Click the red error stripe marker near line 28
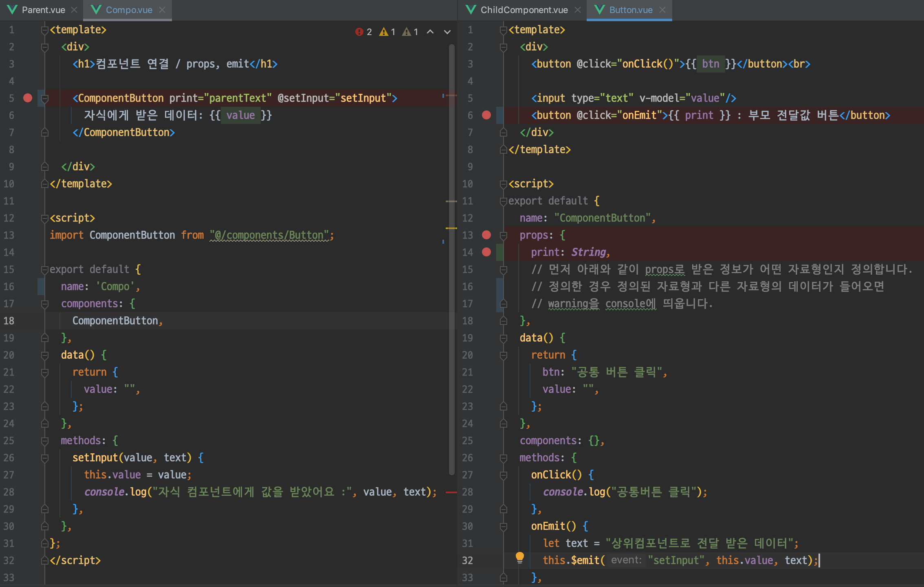This screenshot has width=924, height=587. pyautogui.click(x=451, y=492)
